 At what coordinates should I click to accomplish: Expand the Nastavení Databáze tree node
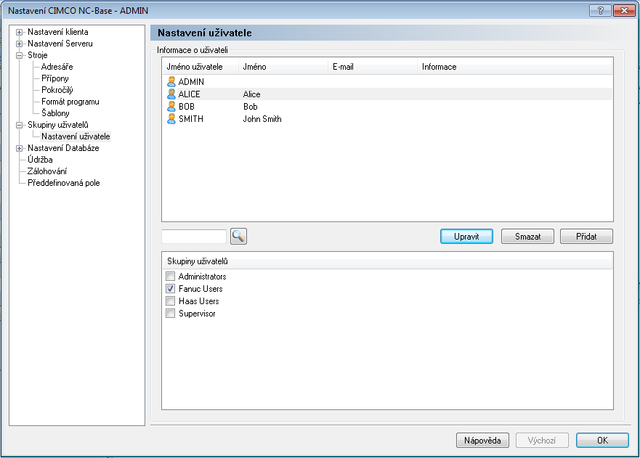click(19, 148)
